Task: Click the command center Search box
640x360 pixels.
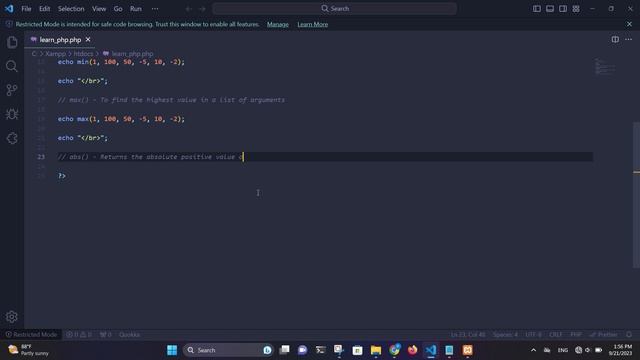Action: tap(334, 9)
